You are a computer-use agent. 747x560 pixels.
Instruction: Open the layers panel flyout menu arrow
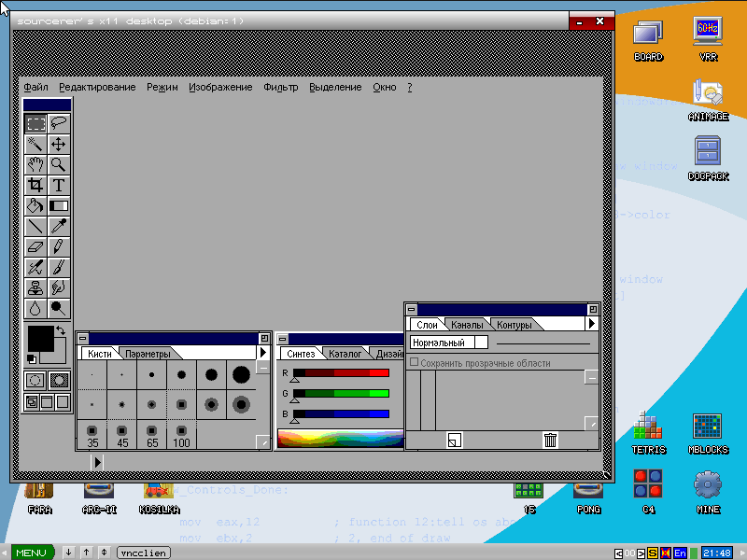tap(591, 324)
